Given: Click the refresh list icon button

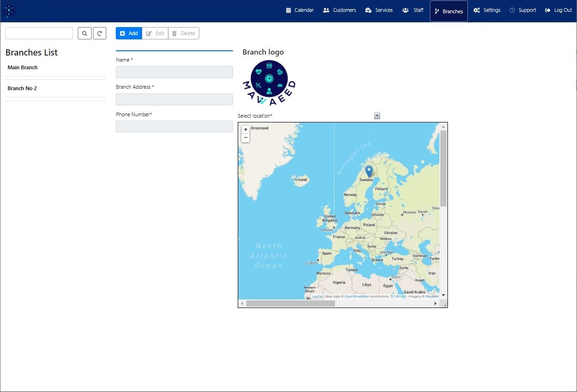Looking at the screenshot, I should 100,33.
